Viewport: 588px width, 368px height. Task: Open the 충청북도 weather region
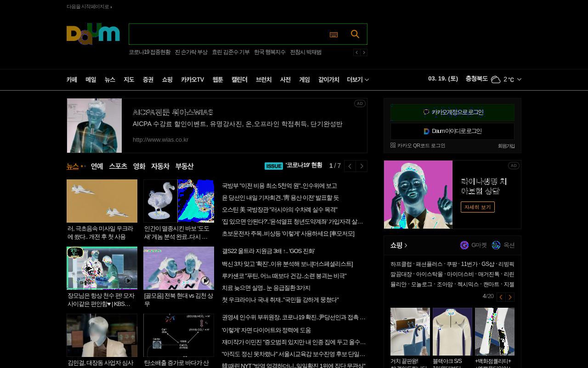[x=476, y=79]
